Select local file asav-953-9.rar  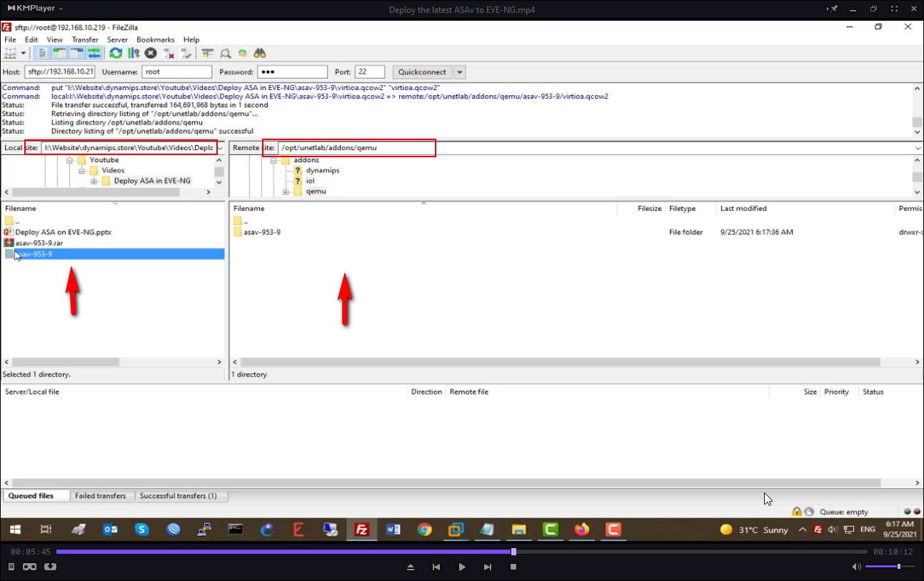(39, 243)
